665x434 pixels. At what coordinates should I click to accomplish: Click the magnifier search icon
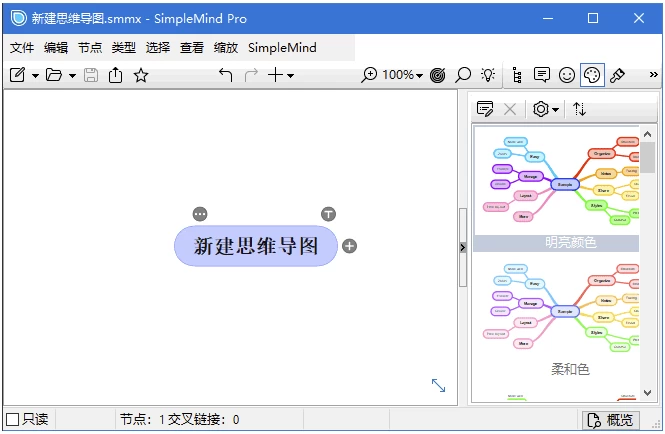463,75
